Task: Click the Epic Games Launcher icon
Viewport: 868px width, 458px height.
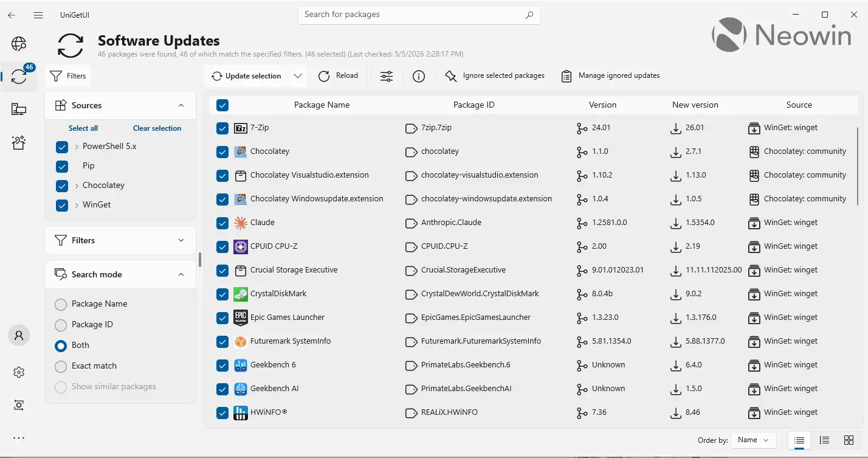Action: 241,317
